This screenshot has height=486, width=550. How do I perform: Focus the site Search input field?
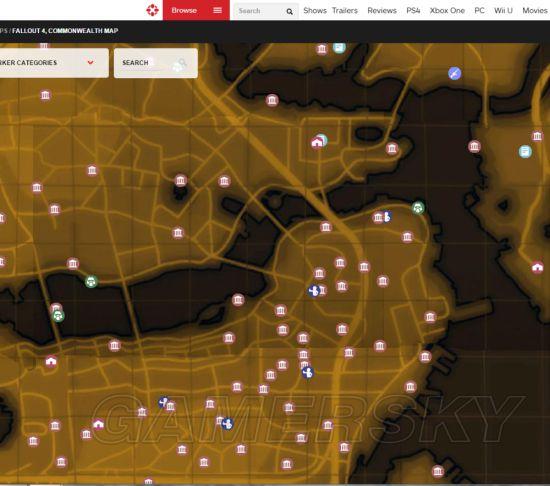click(260, 11)
